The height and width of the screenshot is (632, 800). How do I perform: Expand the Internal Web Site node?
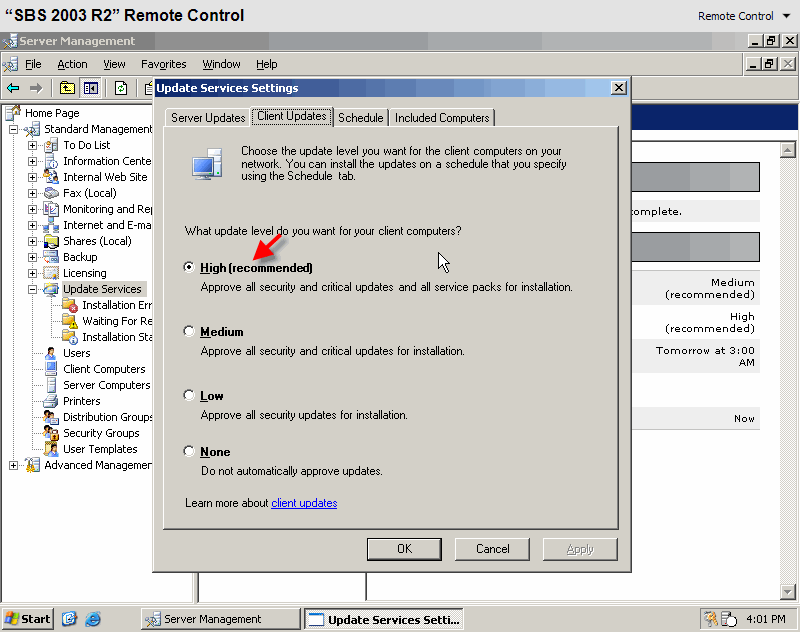32,178
